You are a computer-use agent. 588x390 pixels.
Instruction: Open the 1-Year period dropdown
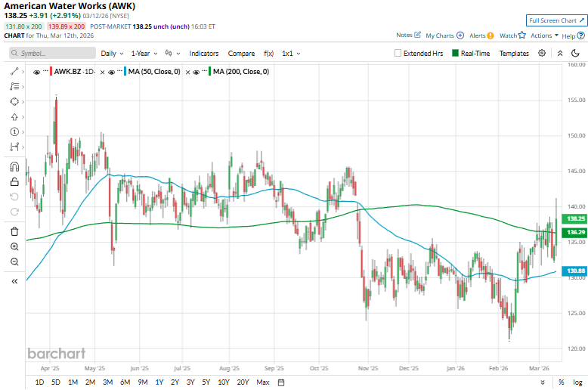[144, 53]
